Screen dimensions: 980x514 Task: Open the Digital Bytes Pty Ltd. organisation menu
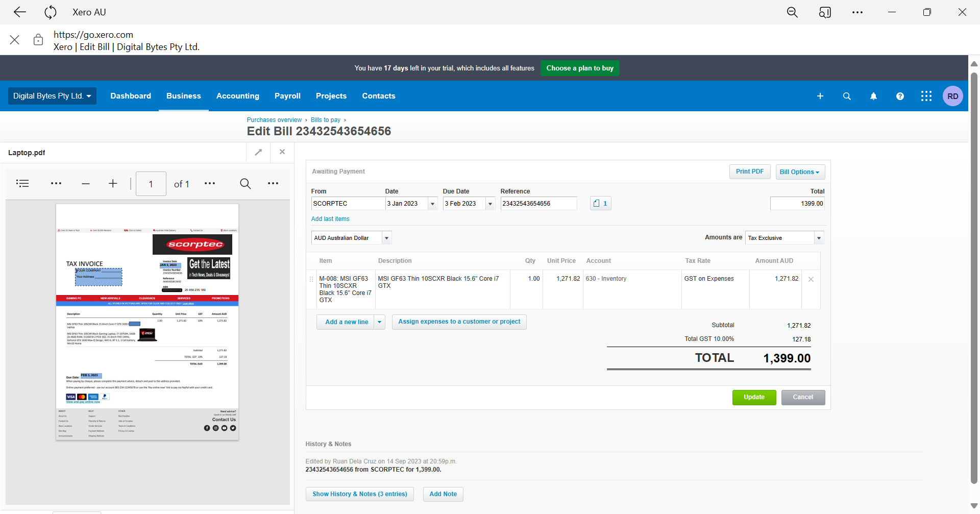(52, 96)
